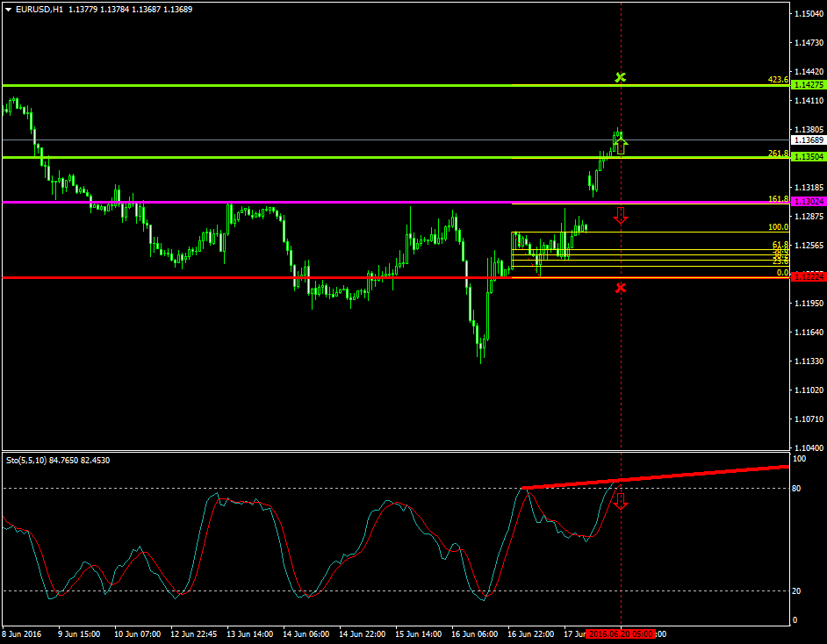Image resolution: width=827 pixels, height=644 pixels.
Task: Select the red down arrow on price chart
Action: pyautogui.click(x=621, y=216)
